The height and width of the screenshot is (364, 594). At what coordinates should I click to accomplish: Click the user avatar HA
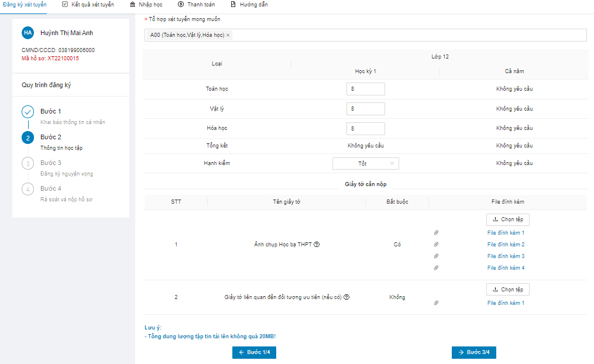pyautogui.click(x=28, y=33)
